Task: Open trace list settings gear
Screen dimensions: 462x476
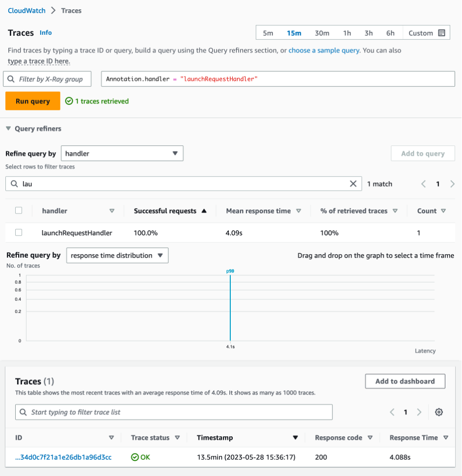Action: click(438, 412)
